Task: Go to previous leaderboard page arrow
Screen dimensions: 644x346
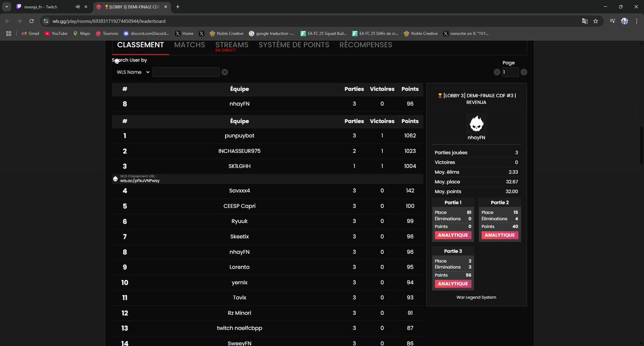Action: point(497,72)
